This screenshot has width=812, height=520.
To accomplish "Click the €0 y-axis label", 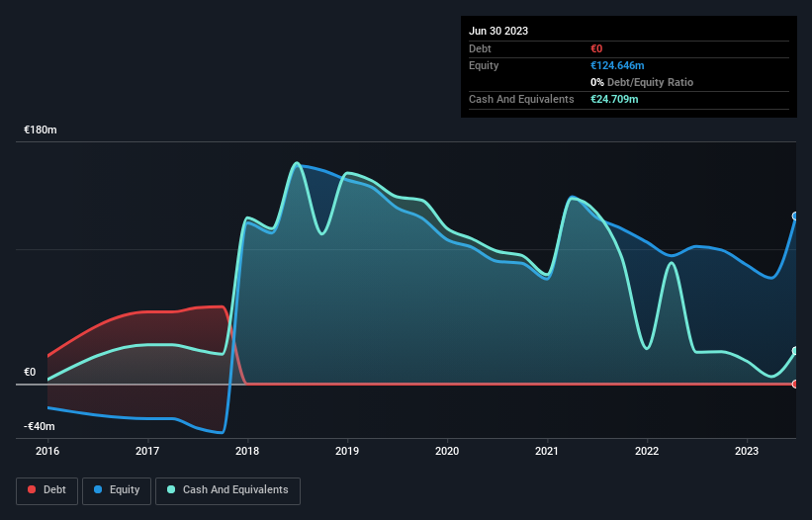I will click(30, 372).
